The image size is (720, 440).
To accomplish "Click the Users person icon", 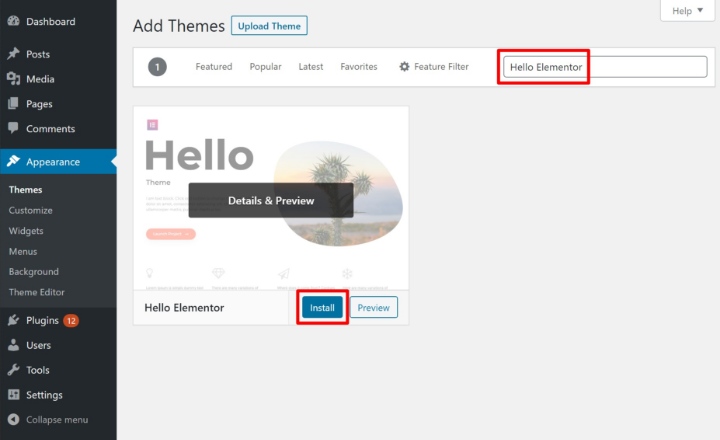I will [13, 345].
